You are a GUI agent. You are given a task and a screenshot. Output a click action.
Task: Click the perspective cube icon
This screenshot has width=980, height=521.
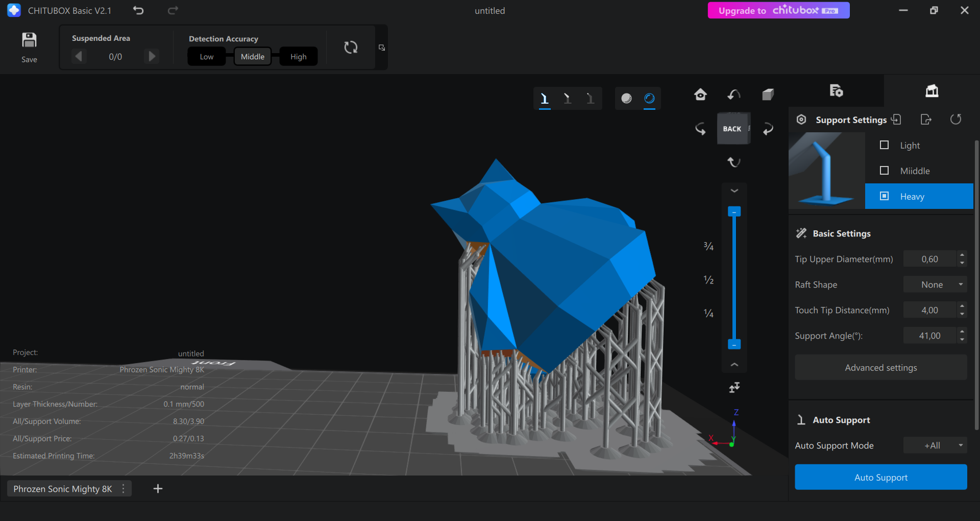(768, 94)
